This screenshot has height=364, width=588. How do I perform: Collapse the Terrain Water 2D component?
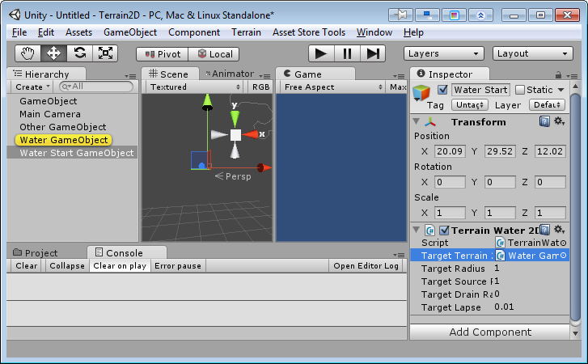416,230
